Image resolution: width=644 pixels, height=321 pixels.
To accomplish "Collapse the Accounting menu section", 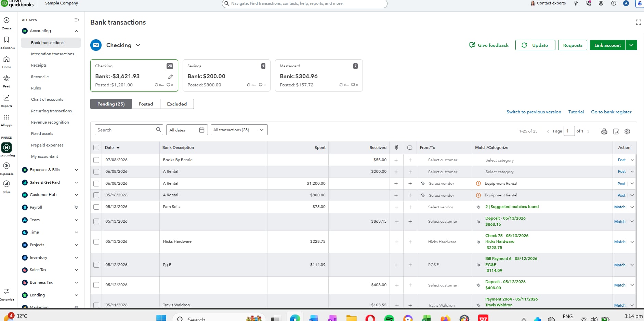I will click(x=77, y=31).
